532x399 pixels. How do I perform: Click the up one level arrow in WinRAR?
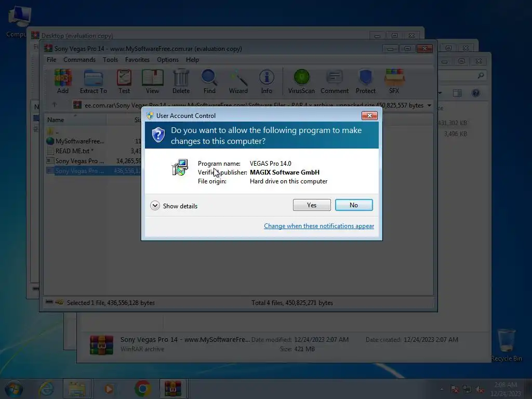click(x=54, y=105)
